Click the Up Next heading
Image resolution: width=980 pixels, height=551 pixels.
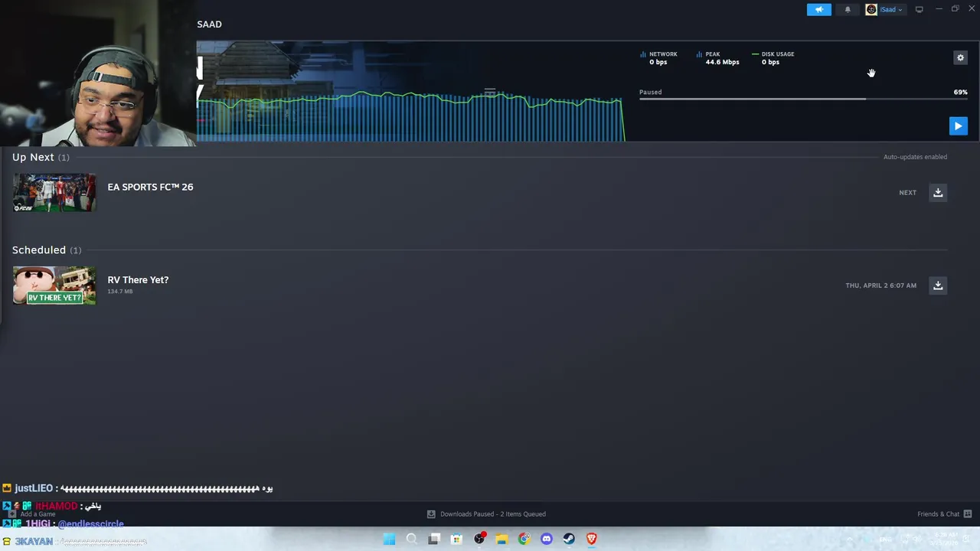pyautogui.click(x=33, y=157)
